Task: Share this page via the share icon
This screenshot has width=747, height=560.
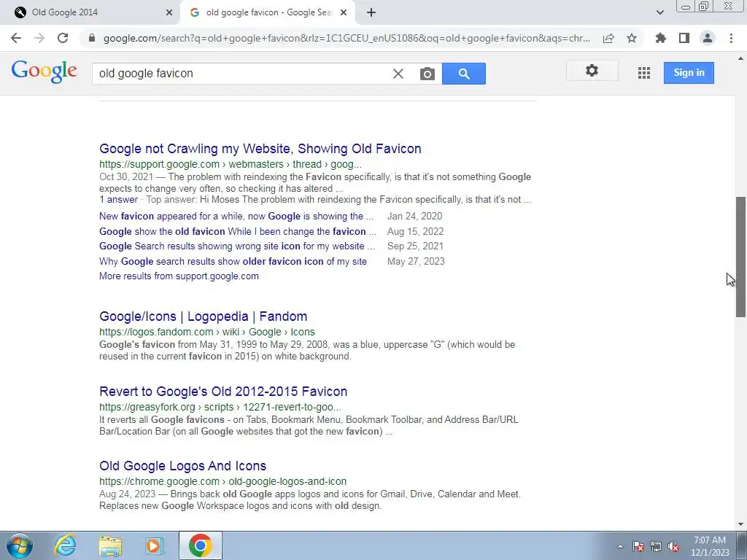Action: [608, 38]
